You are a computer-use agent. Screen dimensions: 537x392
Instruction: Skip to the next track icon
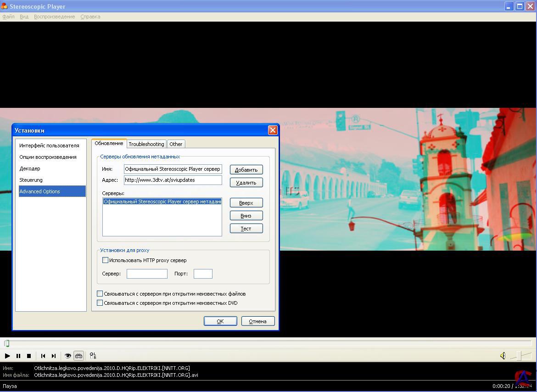tap(54, 356)
